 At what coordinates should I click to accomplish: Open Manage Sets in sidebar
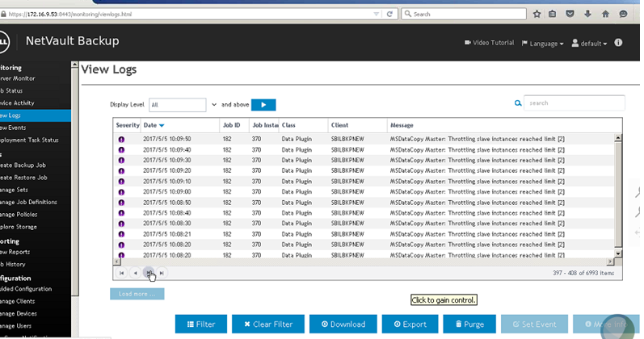(14, 190)
